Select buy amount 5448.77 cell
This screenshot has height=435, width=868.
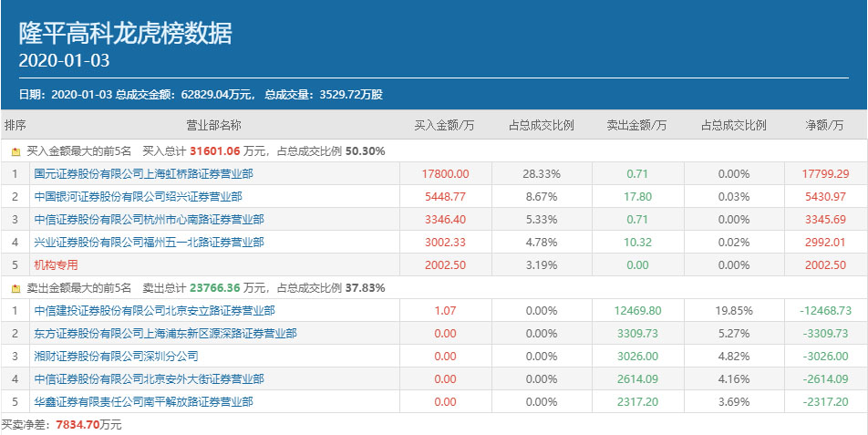tap(445, 196)
